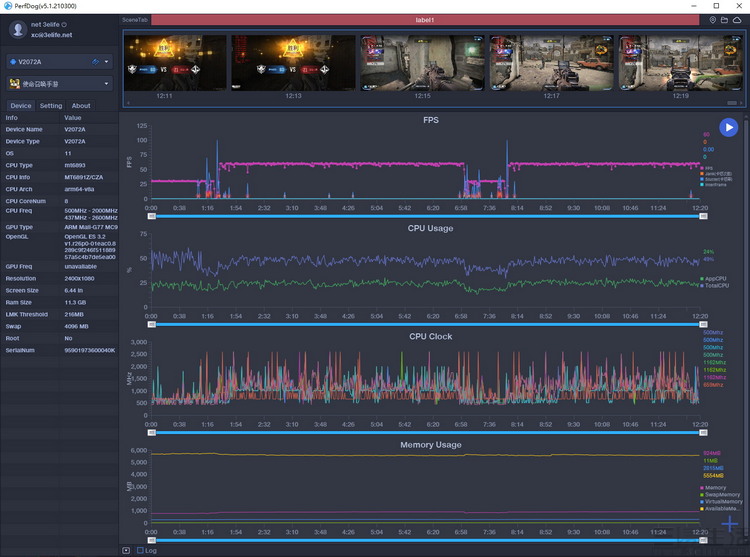Open the About tab
The width and height of the screenshot is (750, 557).
coord(81,106)
